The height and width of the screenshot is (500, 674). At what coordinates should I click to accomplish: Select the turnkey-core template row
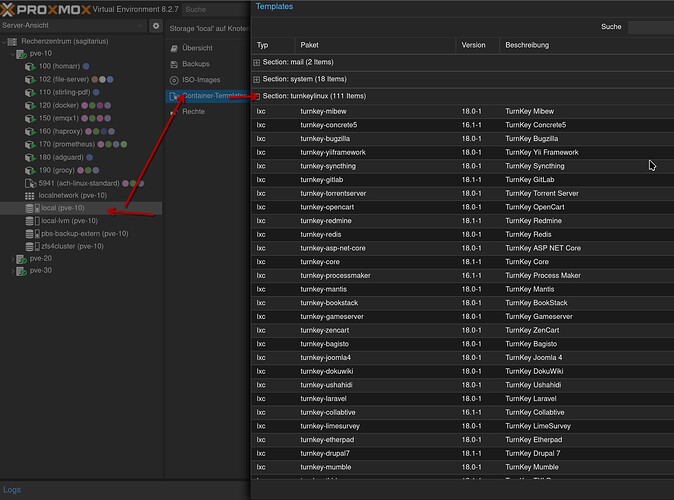pyautogui.click(x=463, y=262)
